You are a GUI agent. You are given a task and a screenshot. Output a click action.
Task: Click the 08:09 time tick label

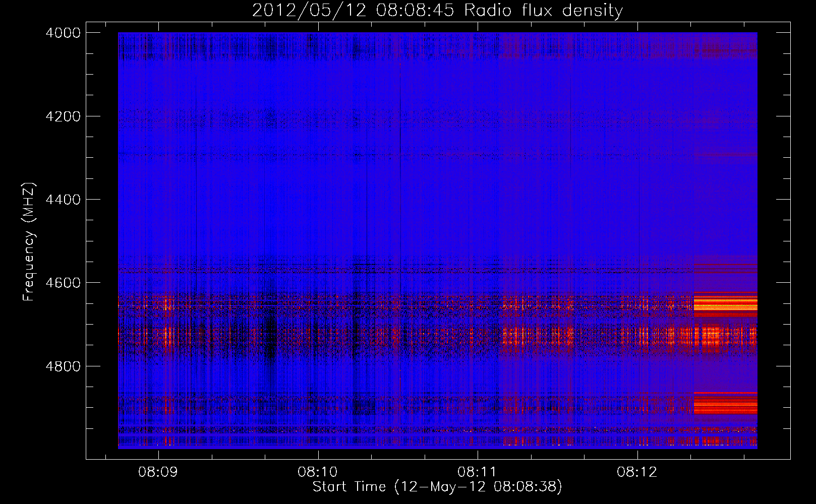tap(158, 472)
